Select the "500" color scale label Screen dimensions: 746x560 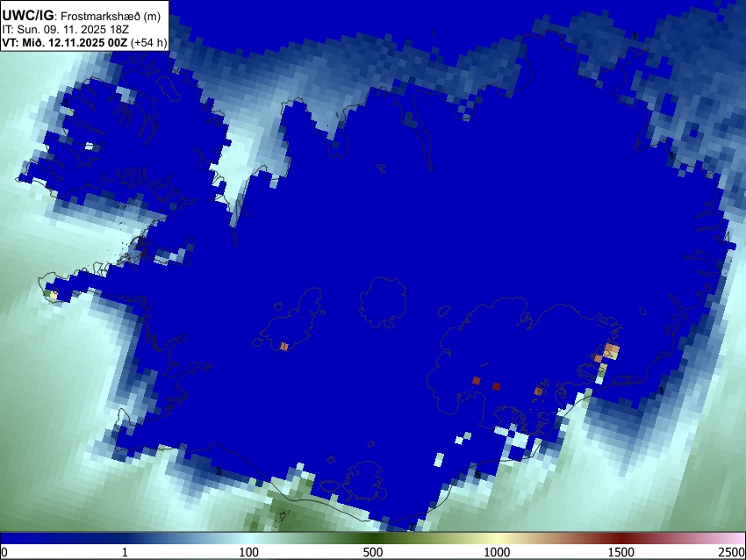(373, 552)
